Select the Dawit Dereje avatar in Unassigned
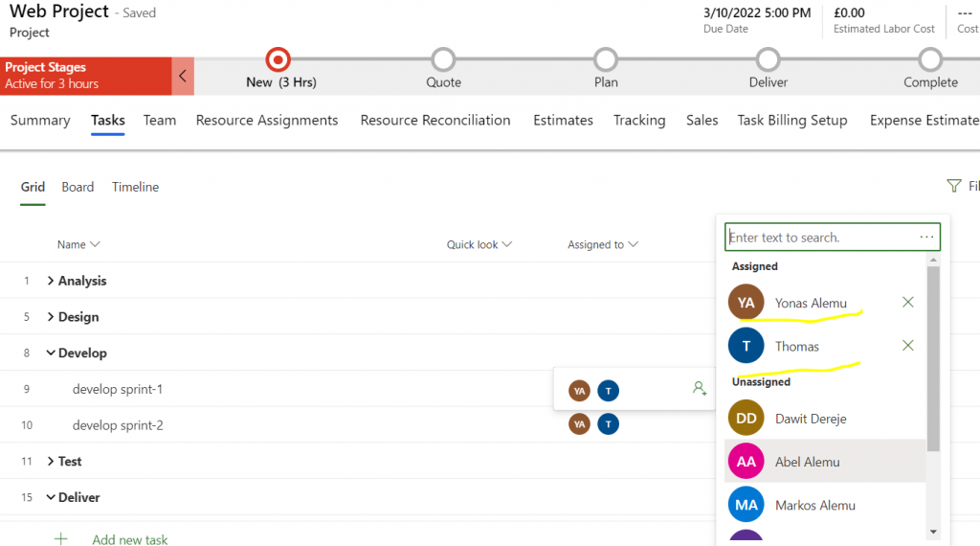Screen dimensions: 980x546 (746, 419)
